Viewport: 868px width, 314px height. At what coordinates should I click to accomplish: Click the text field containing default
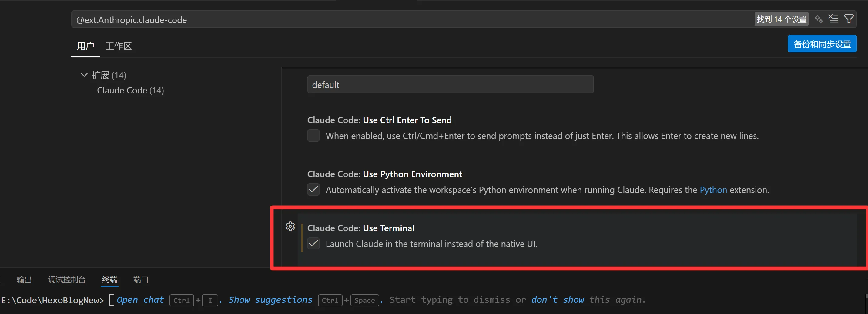pyautogui.click(x=450, y=85)
